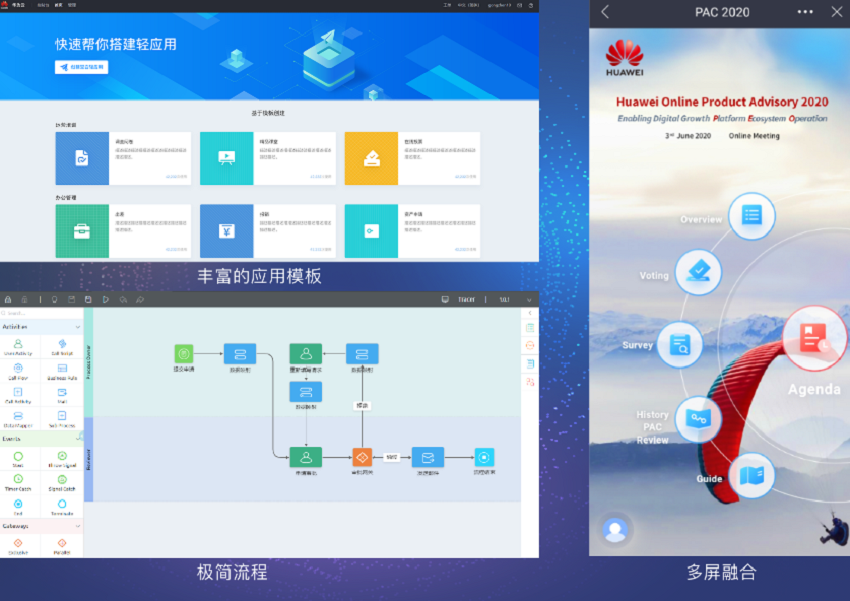Click the blue mail node on canvas
The width and height of the screenshot is (850, 601).
428,457
